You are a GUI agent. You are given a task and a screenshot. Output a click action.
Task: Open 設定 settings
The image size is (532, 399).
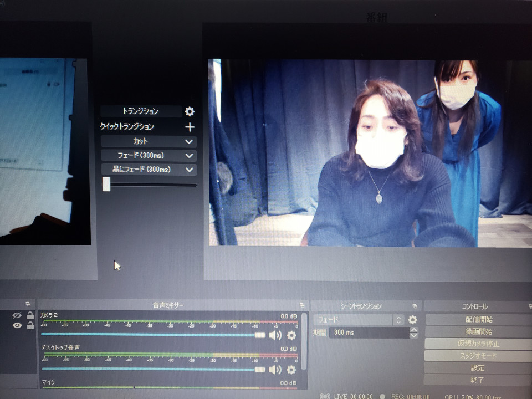point(478,368)
